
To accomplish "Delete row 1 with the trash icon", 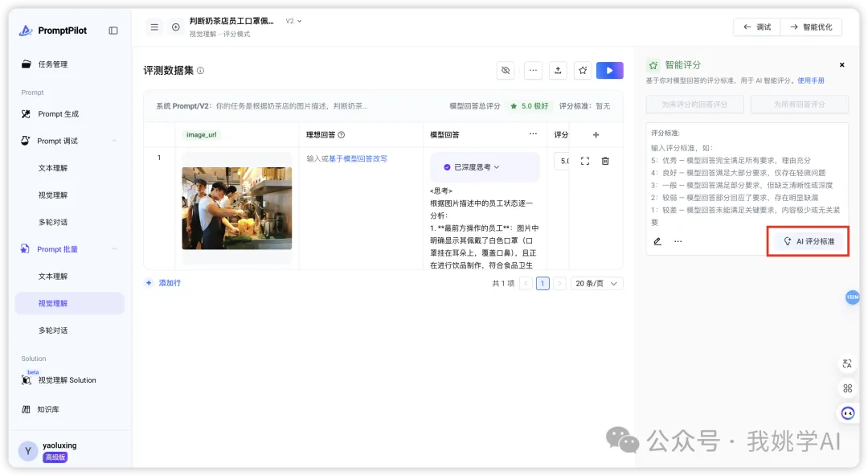I will pyautogui.click(x=605, y=161).
